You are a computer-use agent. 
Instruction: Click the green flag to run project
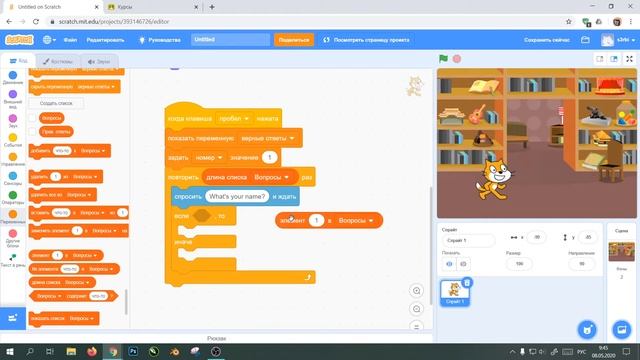coord(443,59)
